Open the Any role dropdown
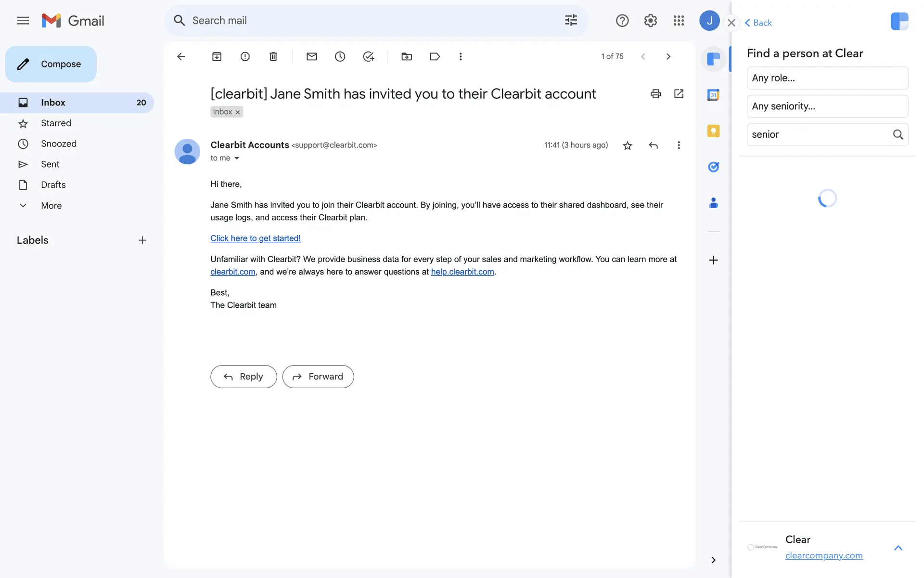The image size is (924, 578). (827, 78)
